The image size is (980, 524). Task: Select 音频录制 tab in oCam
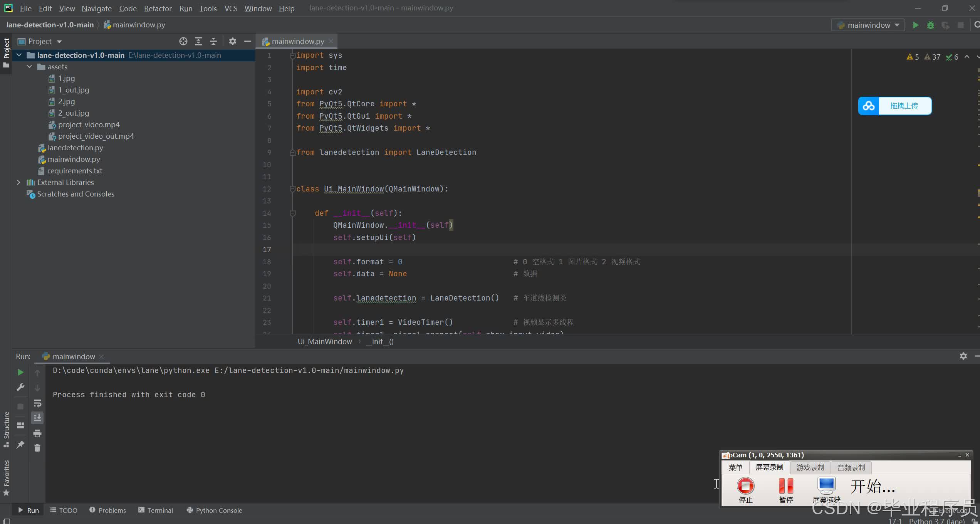click(x=851, y=467)
